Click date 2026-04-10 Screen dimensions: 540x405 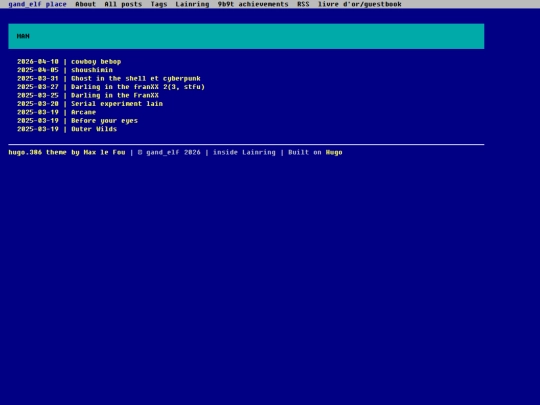pos(38,62)
